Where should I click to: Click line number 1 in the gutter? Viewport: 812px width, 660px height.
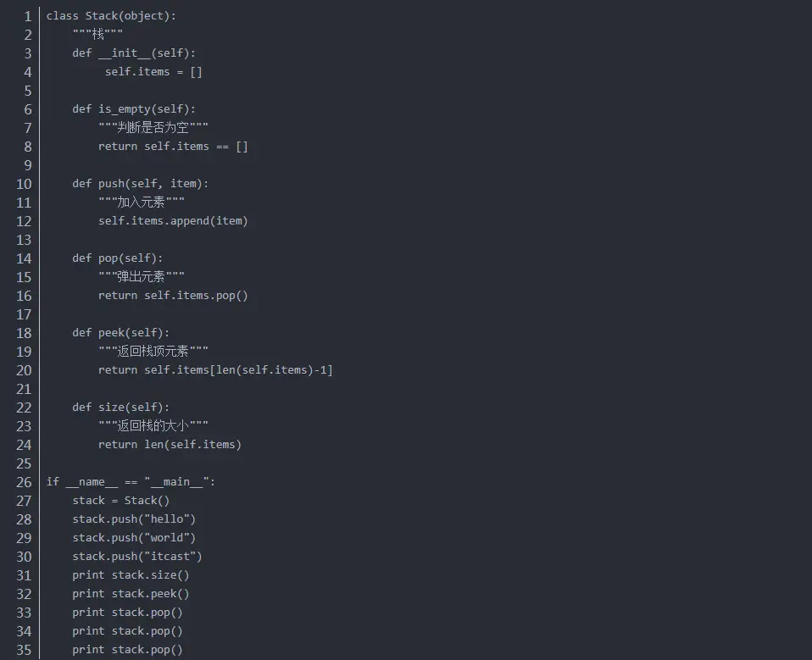[x=28, y=16]
